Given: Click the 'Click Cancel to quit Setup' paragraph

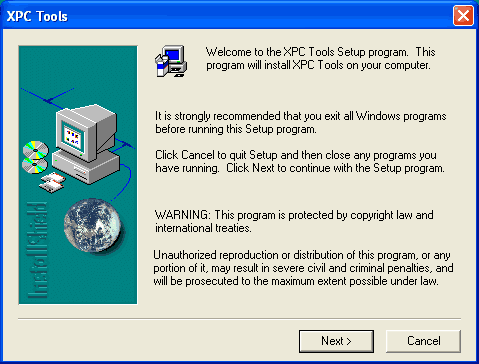Looking at the screenshot, I should (x=300, y=161).
